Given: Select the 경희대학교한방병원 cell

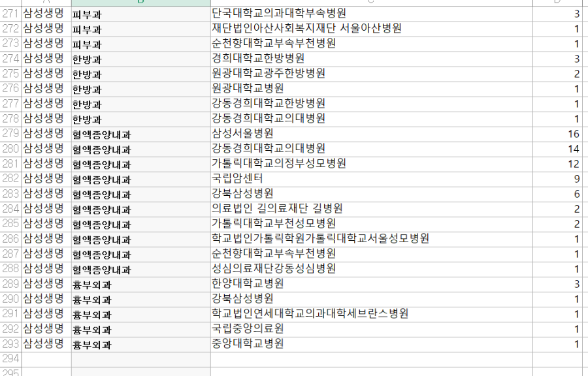Looking at the screenshot, I should coord(371,59).
